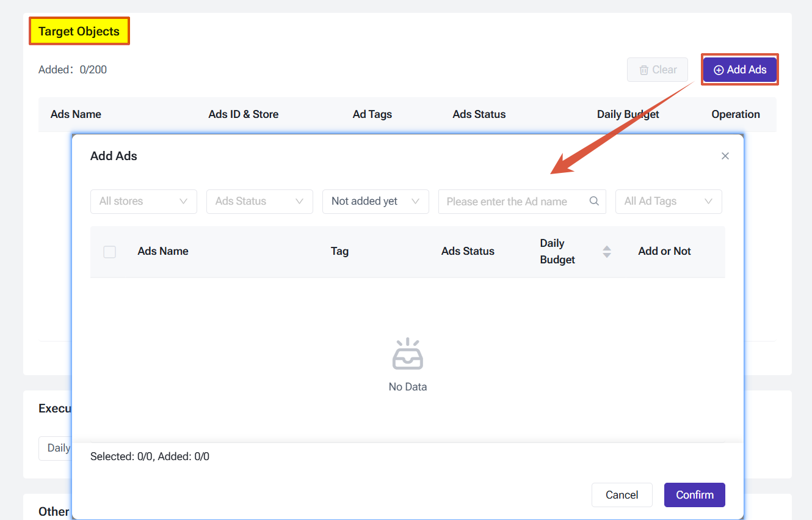The width and height of the screenshot is (812, 520).
Task: Tick the select-all checkbox in table header
Action: click(x=110, y=252)
